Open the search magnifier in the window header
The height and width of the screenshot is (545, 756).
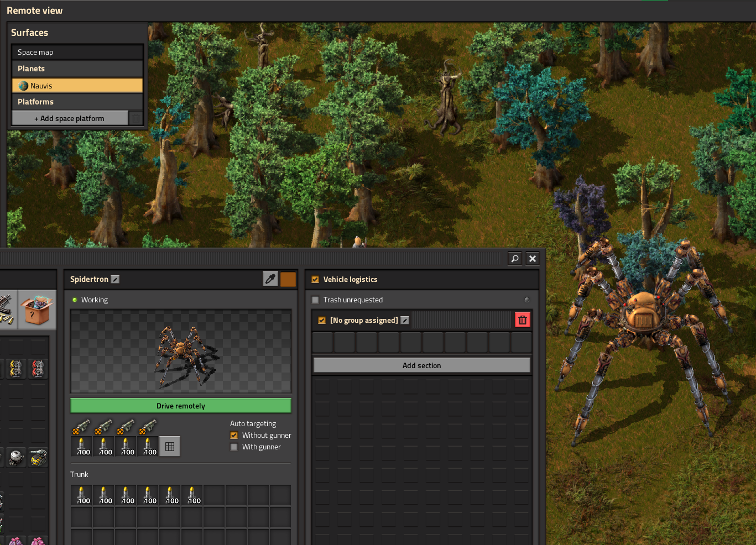pos(515,258)
